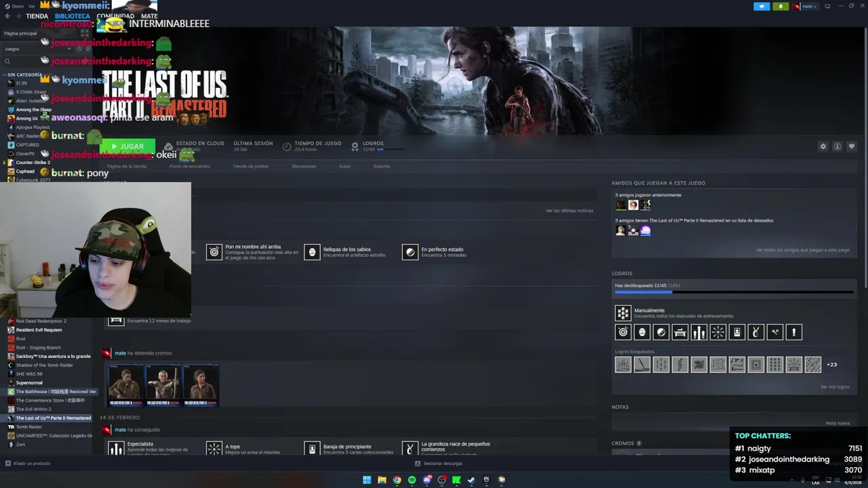Click the achievements progress bar 11/45
The image size is (868, 488).
pyautogui.click(x=734, y=292)
